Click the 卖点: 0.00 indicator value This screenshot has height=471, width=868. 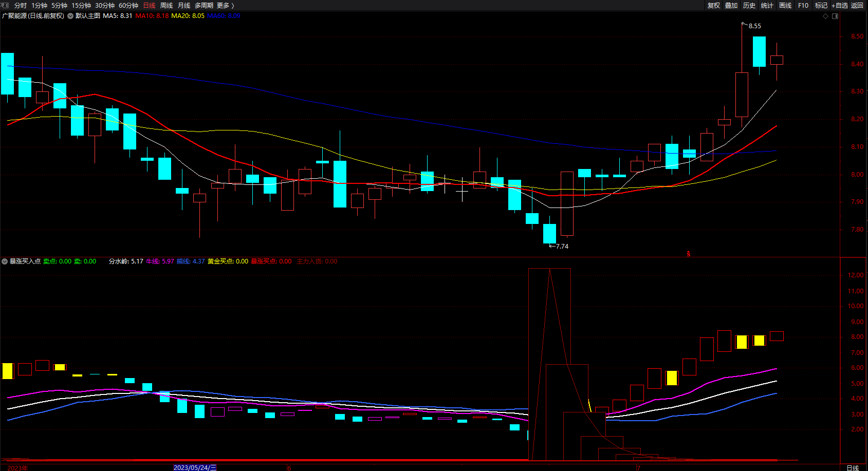pyautogui.click(x=58, y=261)
